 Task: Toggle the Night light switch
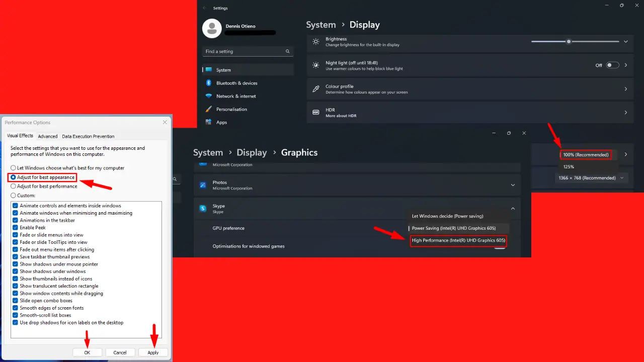612,65
